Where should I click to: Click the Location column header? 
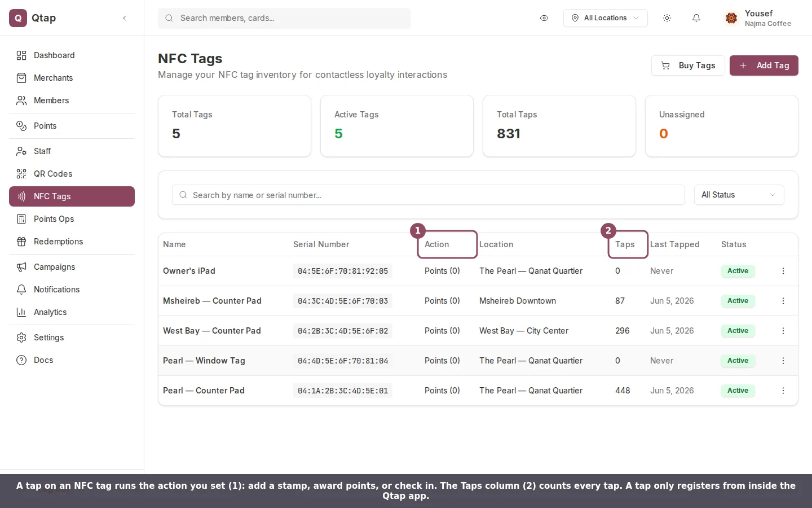tap(496, 244)
